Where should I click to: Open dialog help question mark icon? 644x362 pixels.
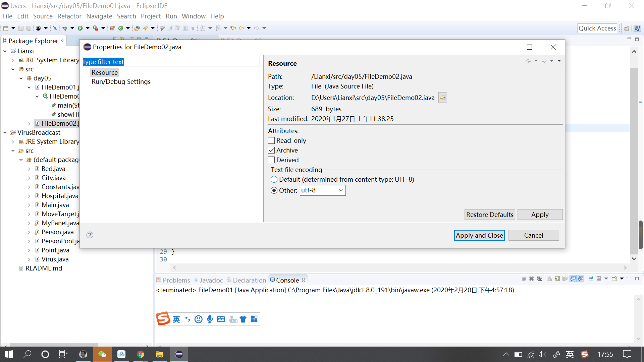[90, 235]
